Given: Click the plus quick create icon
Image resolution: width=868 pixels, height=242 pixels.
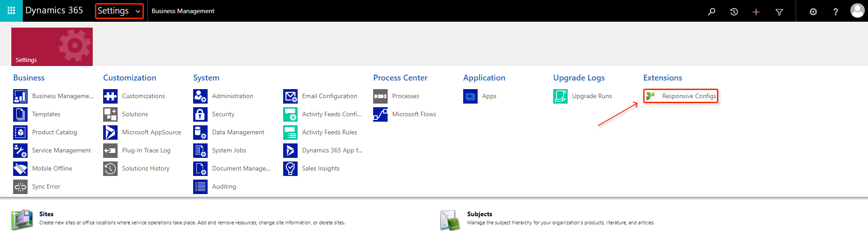Looking at the screenshot, I should [756, 12].
